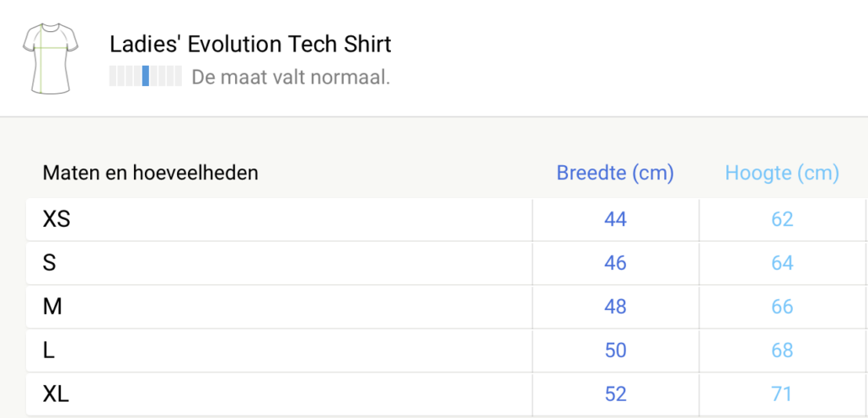
Task: Click the XS width value 44
Action: click(615, 220)
